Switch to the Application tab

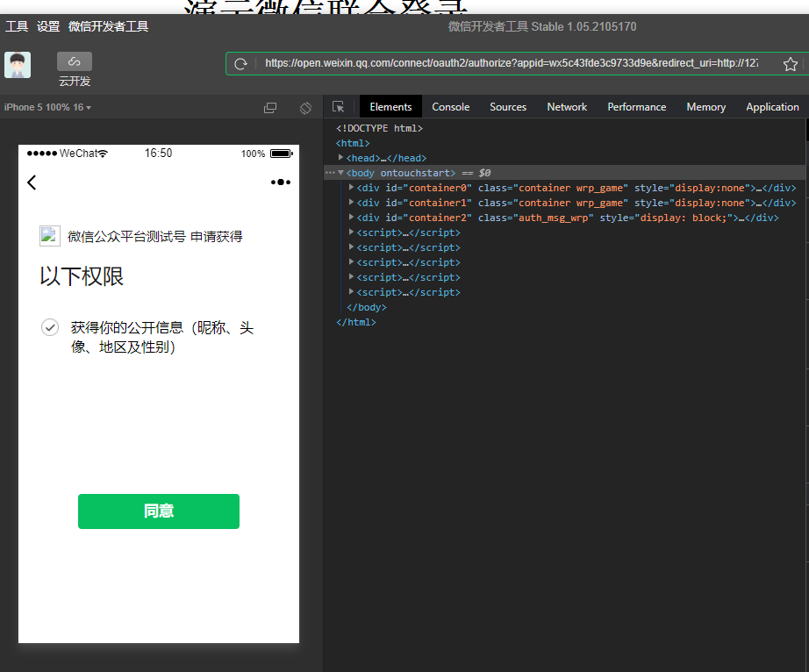click(772, 107)
